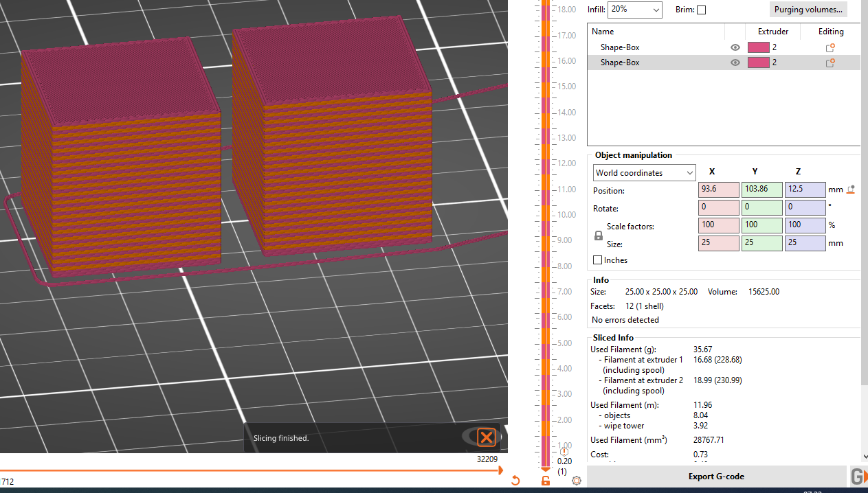This screenshot has width=868, height=493.
Task: Check the Inches checkbox
Action: click(597, 260)
